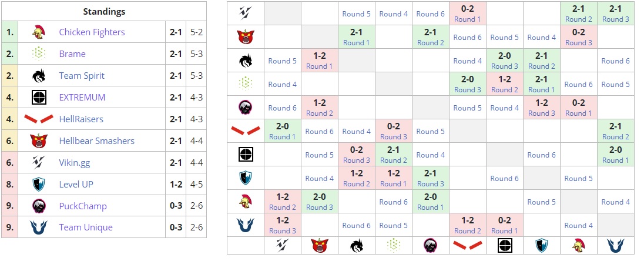
Task: Click Chicken Fighters helmet in crosstable bottom row
Action: [578, 246]
